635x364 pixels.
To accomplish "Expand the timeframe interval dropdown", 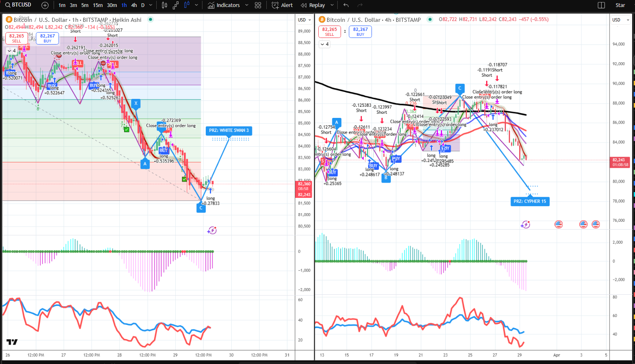I will (x=151, y=5).
